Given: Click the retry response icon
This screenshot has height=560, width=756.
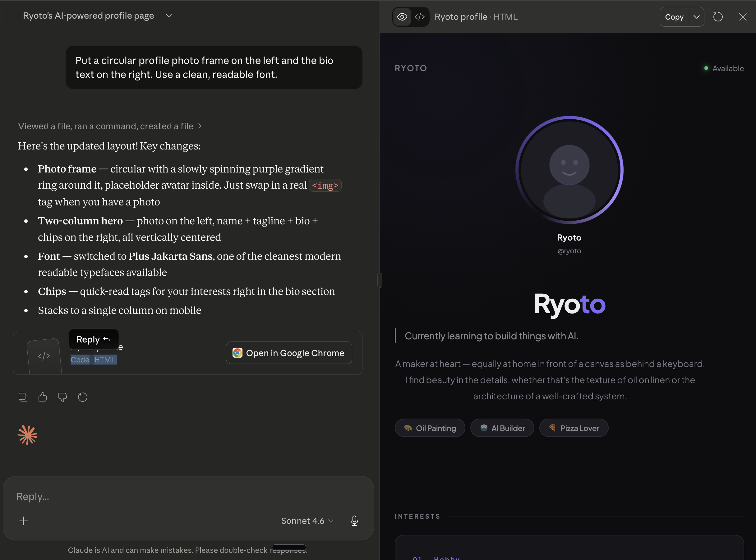Looking at the screenshot, I should [x=82, y=397].
